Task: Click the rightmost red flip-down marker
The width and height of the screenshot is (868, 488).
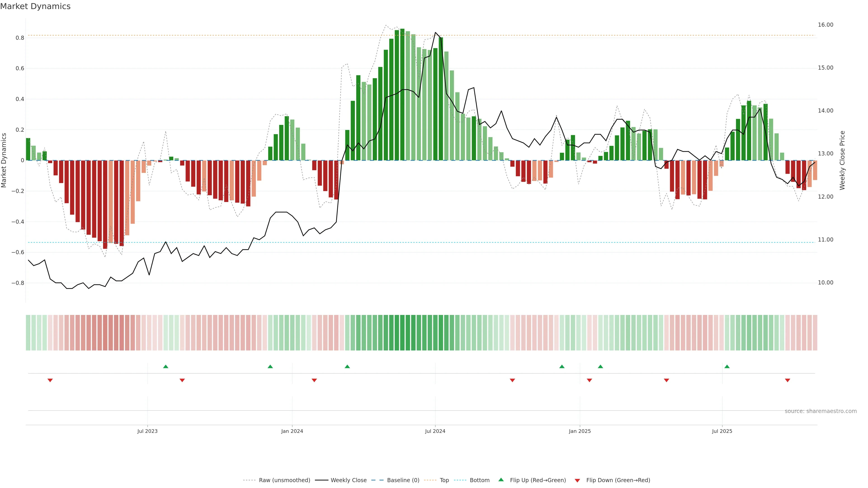Action: [788, 380]
